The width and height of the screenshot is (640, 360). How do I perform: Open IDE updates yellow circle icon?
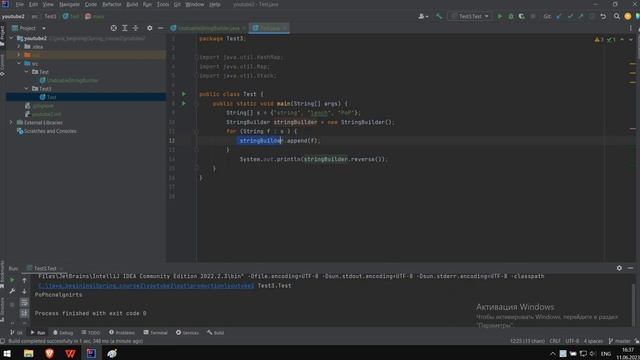(x=628, y=16)
